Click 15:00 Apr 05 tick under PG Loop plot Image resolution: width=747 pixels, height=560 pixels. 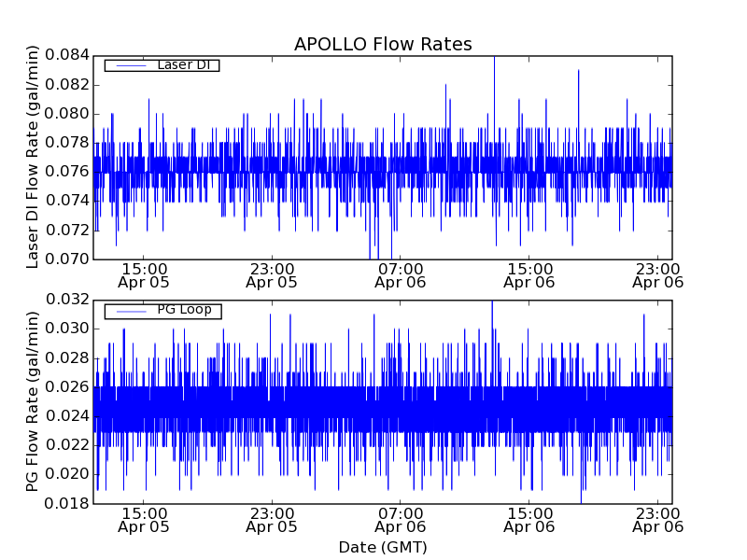pos(144,521)
